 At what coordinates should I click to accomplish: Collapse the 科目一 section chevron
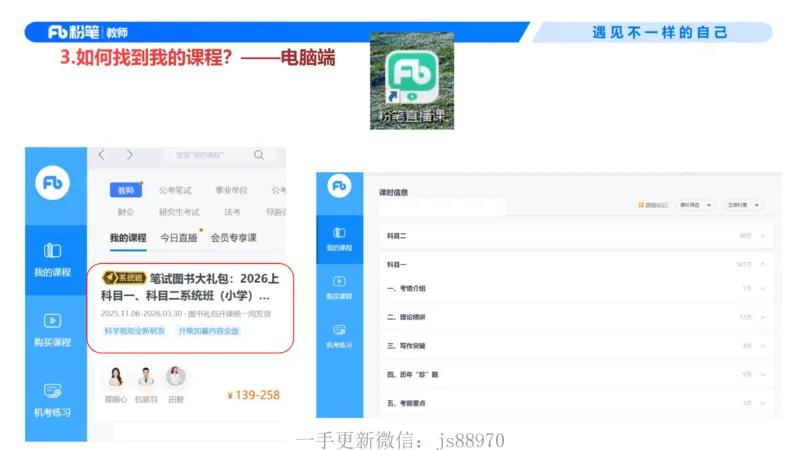click(763, 264)
